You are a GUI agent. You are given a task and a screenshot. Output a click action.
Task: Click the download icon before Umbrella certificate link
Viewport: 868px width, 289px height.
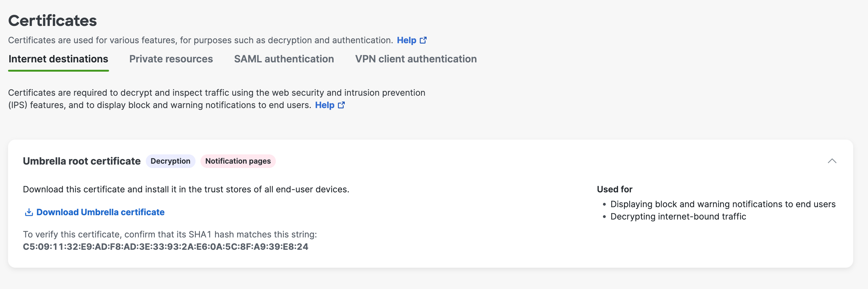tap(29, 212)
